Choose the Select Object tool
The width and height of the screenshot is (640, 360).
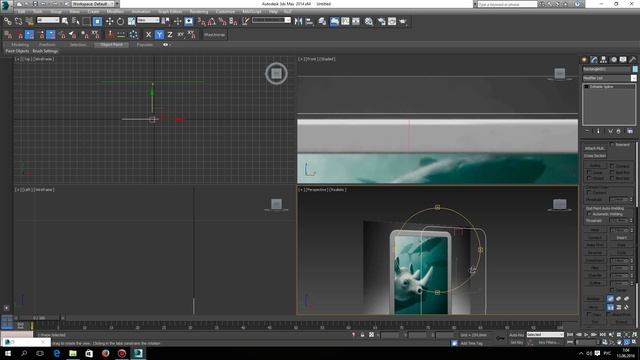65,21
